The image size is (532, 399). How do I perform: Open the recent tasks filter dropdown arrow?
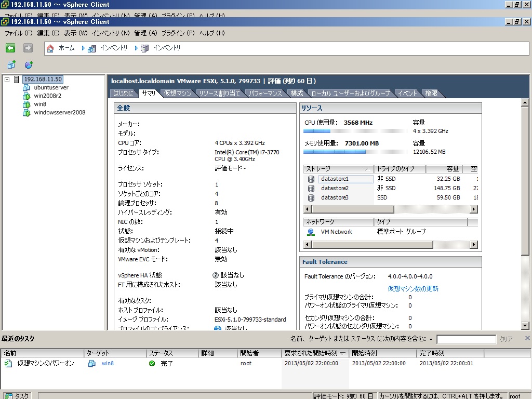tap(431, 339)
